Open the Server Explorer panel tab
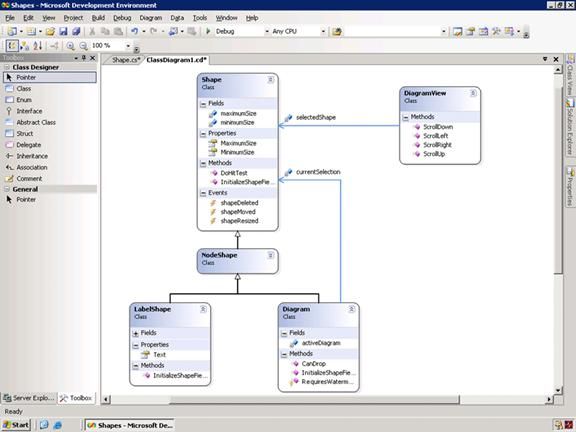This screenshot has width=576, height=432. tap(29, 398)
